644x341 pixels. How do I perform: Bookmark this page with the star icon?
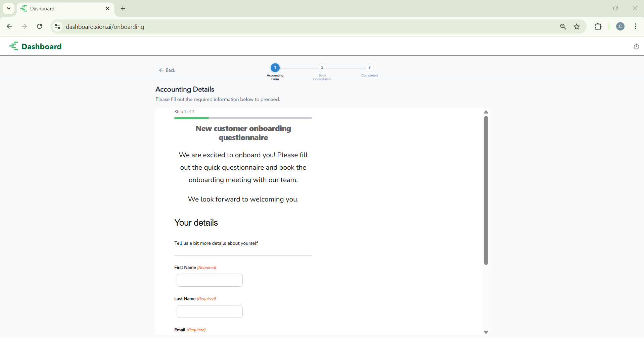pos(577,27)
